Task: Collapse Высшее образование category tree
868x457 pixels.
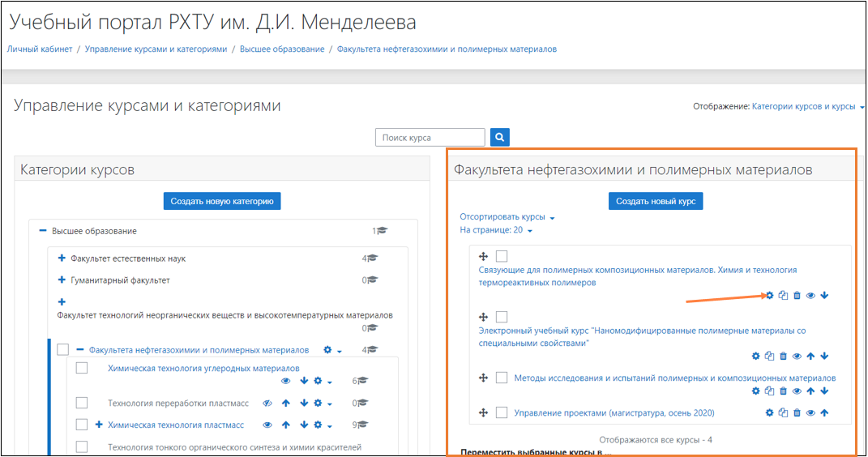Action: (43, 231)
